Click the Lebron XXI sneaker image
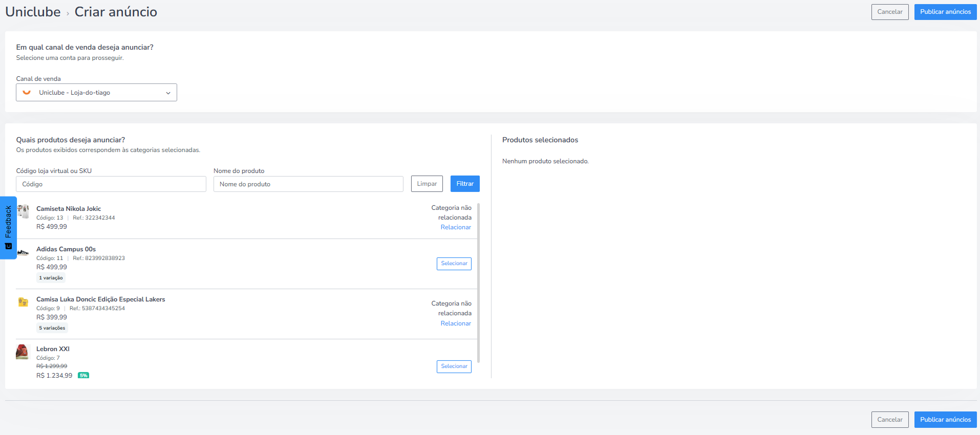The height and width of the screenshot is (435, 980). pyautogui.click(x=22, y=352)
